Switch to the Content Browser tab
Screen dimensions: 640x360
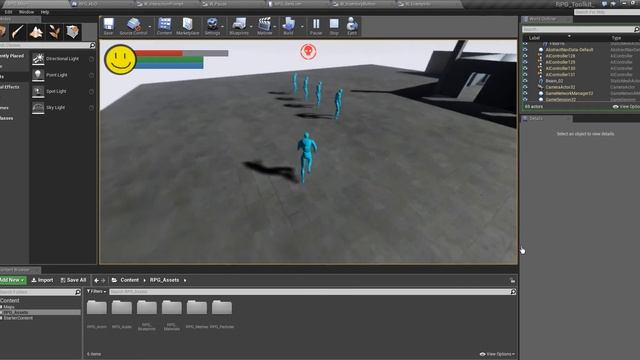tap(20, 270)
